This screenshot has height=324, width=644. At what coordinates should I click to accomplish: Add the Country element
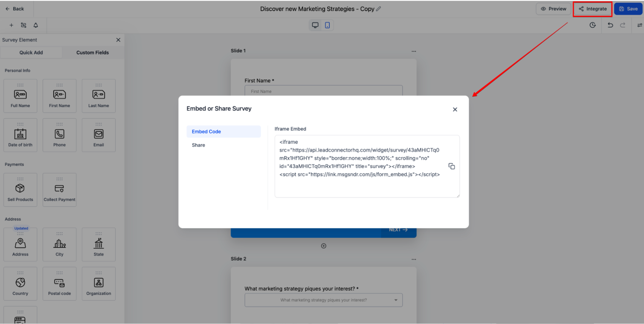20,284
